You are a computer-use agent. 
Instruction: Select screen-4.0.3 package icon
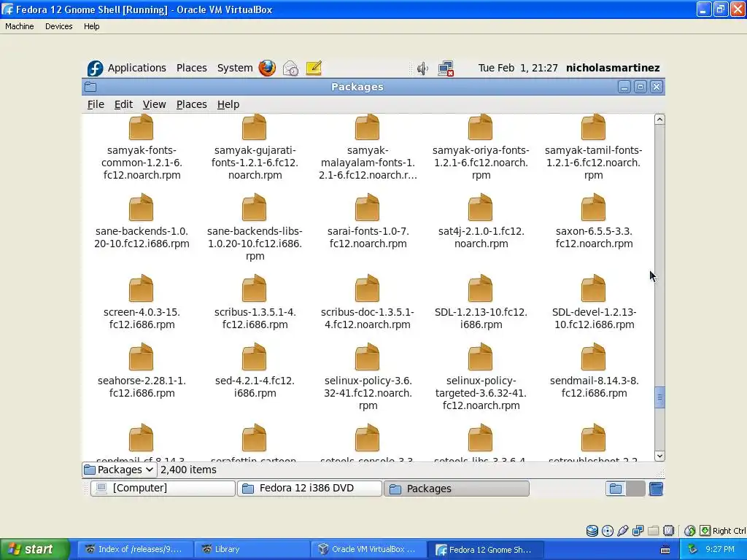141,289
